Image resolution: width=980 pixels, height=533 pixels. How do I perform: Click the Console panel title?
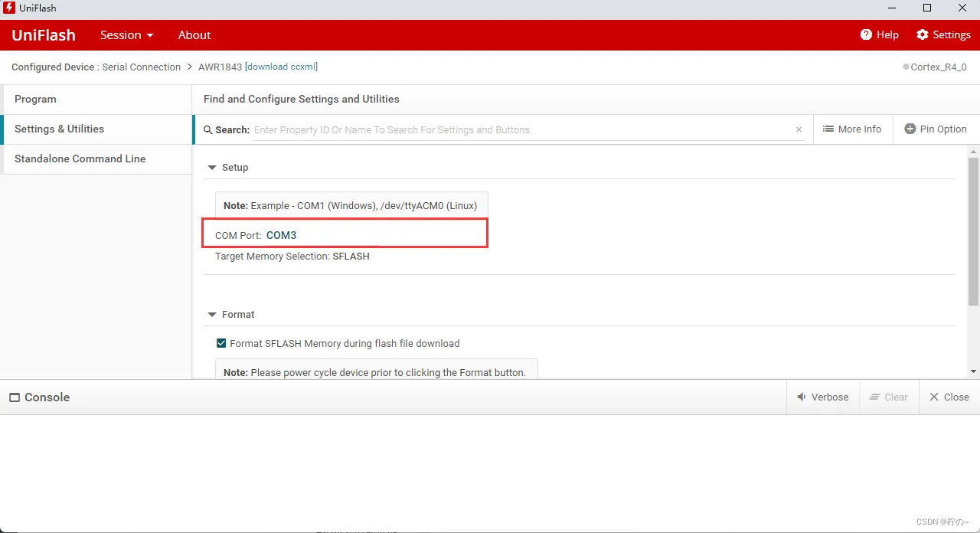coord(47,397)
